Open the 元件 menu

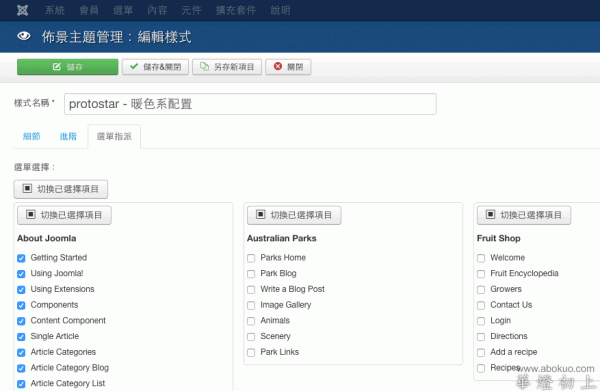click(x=191, y=10)
